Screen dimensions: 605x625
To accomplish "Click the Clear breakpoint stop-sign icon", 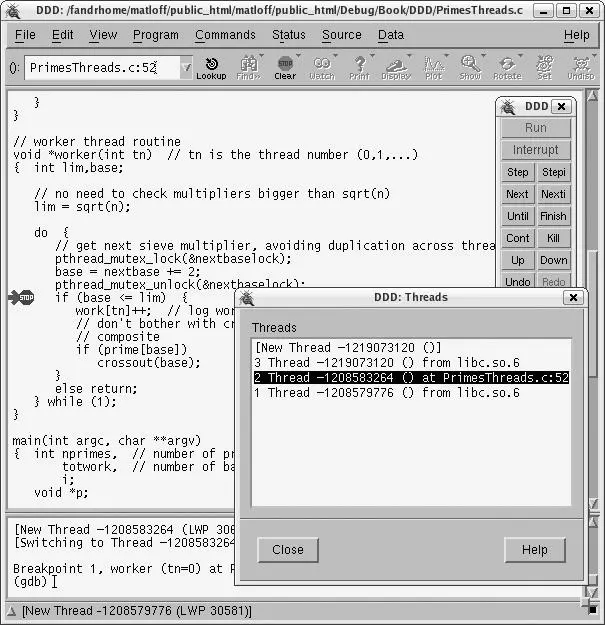I will pyautogui.click(x=285, y=67).
